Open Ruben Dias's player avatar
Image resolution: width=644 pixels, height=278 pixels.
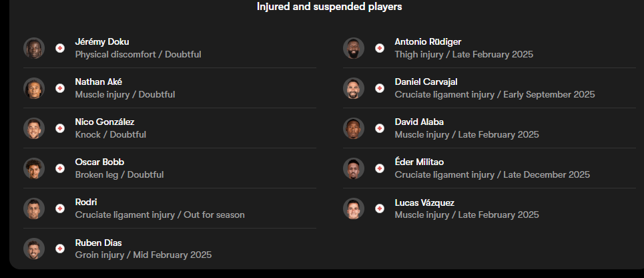coord(34,249)
